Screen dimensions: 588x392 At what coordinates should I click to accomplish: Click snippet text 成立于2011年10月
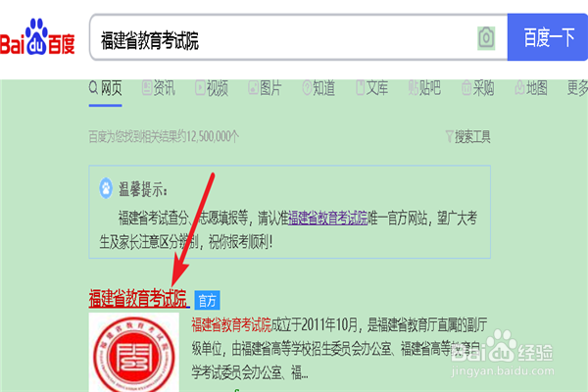pos(315,324)
